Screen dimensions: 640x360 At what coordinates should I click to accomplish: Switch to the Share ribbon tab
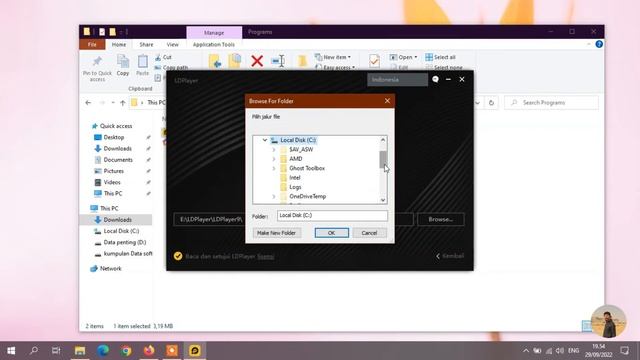pos(146,44)
